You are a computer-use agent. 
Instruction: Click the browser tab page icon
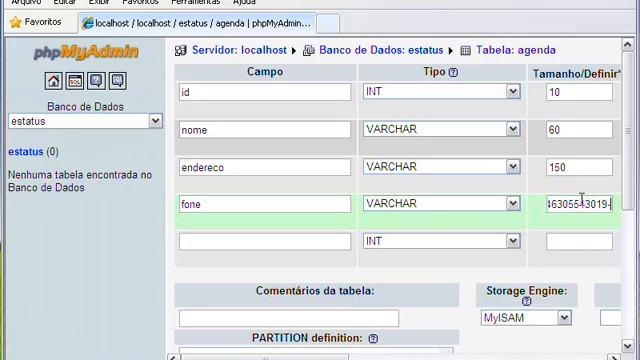tap(87, 23)
